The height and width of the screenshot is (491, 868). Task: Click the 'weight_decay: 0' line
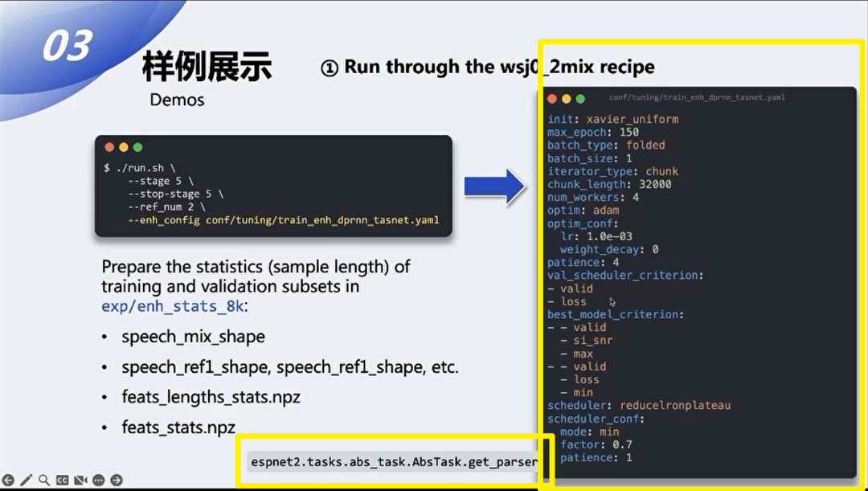coord(609,250)
